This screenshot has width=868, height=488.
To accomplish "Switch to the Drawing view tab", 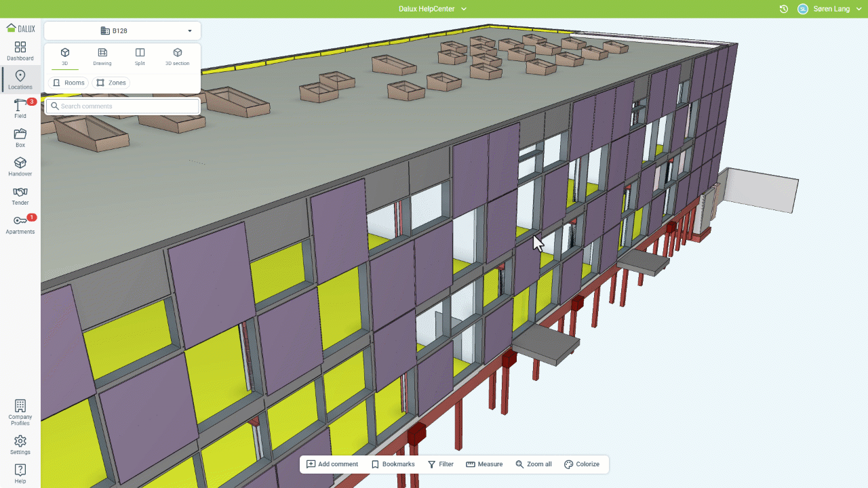I will coord(102,56).
